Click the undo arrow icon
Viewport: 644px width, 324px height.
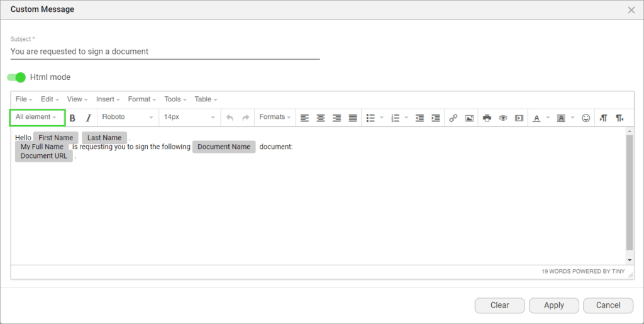[x=230, y=118]
